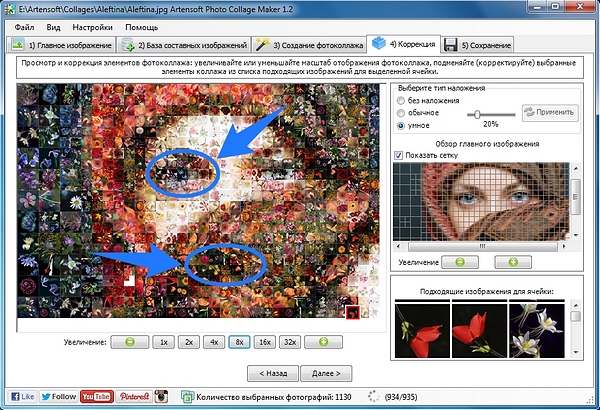Set collage zoom to 4x
600x410 pixels.
pyautogui.click(x=214, y=342)
